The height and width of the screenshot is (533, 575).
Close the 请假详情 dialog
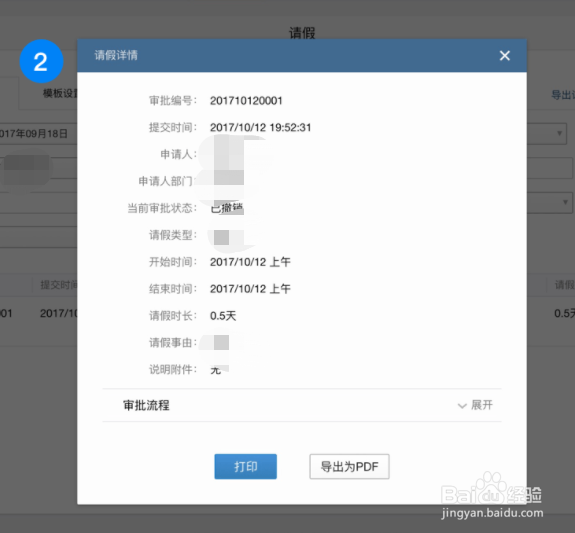click(x=505, y=56)
